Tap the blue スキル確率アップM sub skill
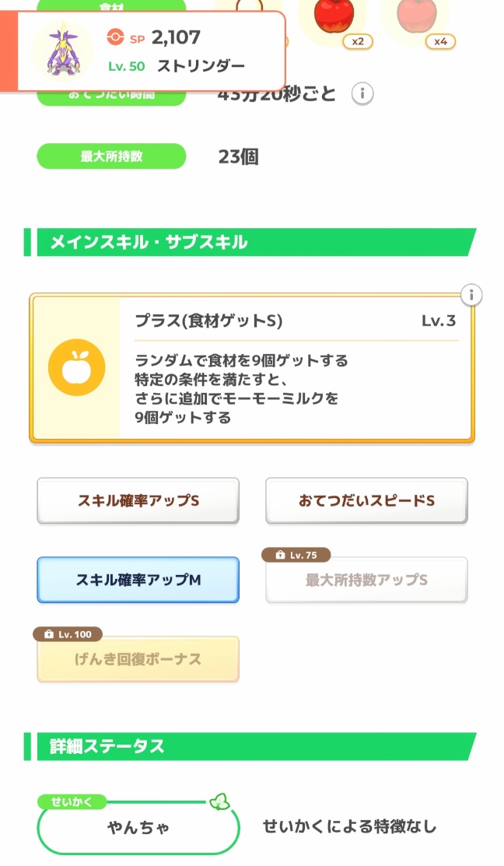Image resolution: width=504 pixels, height=866 pixels. (x=138, y=580)
